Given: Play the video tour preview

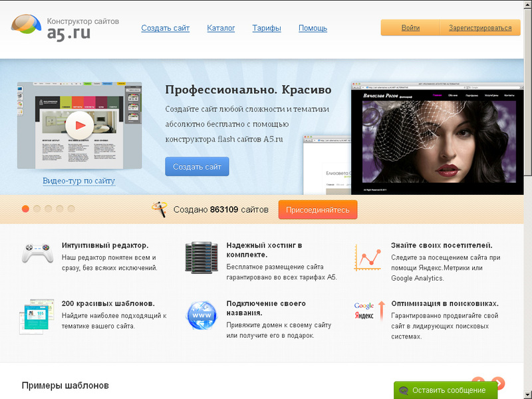Looking at the screenshot, I should 80,125.
